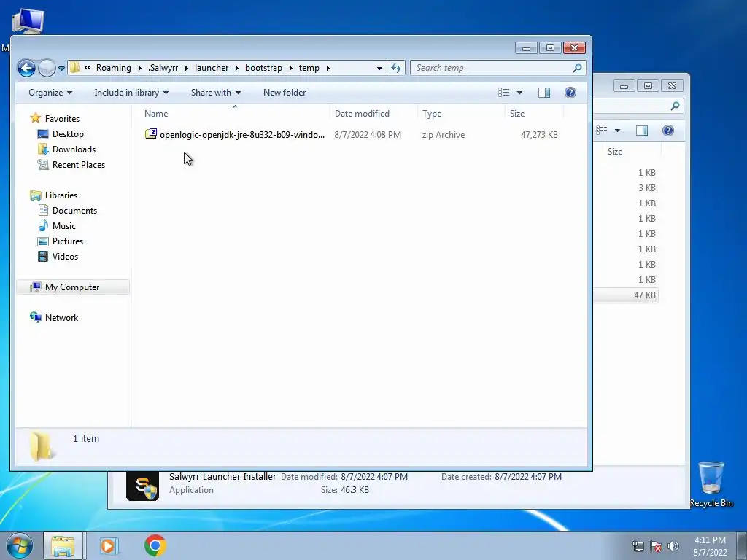The image size is (747, 560).
Task: Click Windows Explorer in the taskbar
Action: tap(63, 545)
